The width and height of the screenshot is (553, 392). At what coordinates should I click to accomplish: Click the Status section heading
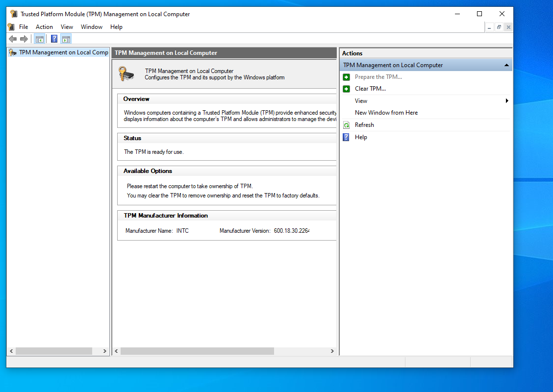click(x=132, y=138)
